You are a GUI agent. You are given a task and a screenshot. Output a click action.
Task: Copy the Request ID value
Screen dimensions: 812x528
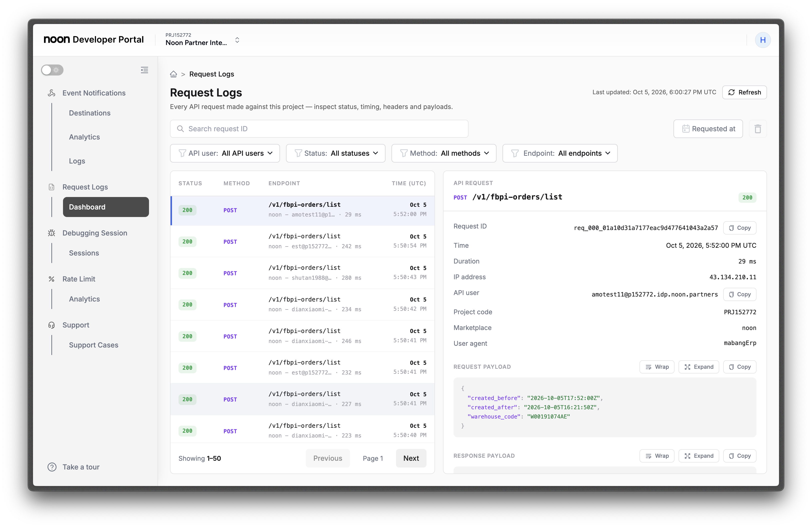[740, 228]
